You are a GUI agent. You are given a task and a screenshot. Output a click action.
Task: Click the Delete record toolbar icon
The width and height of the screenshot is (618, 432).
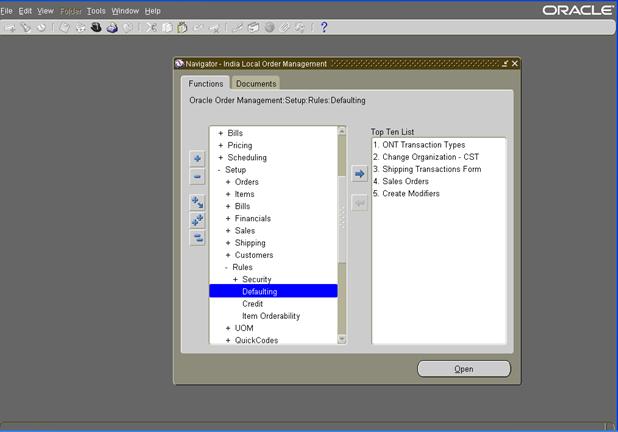214,28
